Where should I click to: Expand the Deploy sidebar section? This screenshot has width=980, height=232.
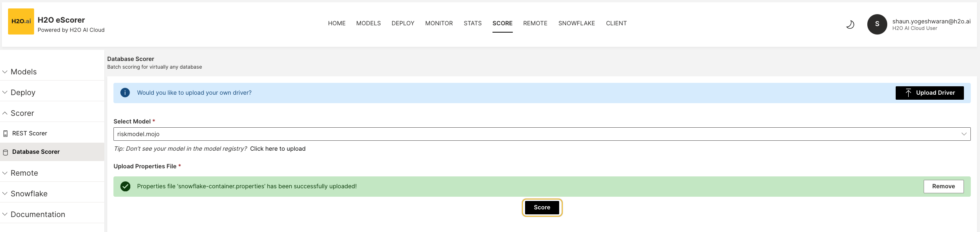pos(52,92)
